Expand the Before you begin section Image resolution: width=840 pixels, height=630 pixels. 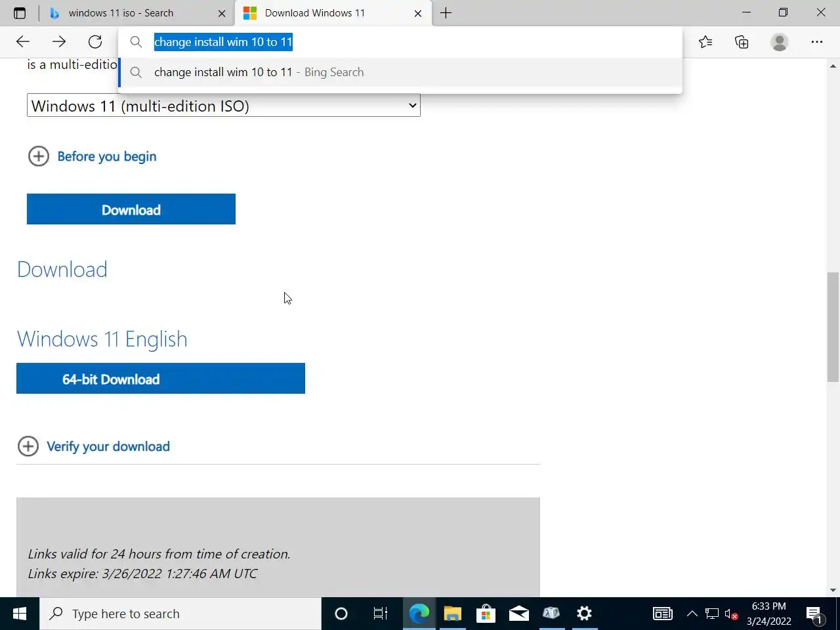[93, 156]
